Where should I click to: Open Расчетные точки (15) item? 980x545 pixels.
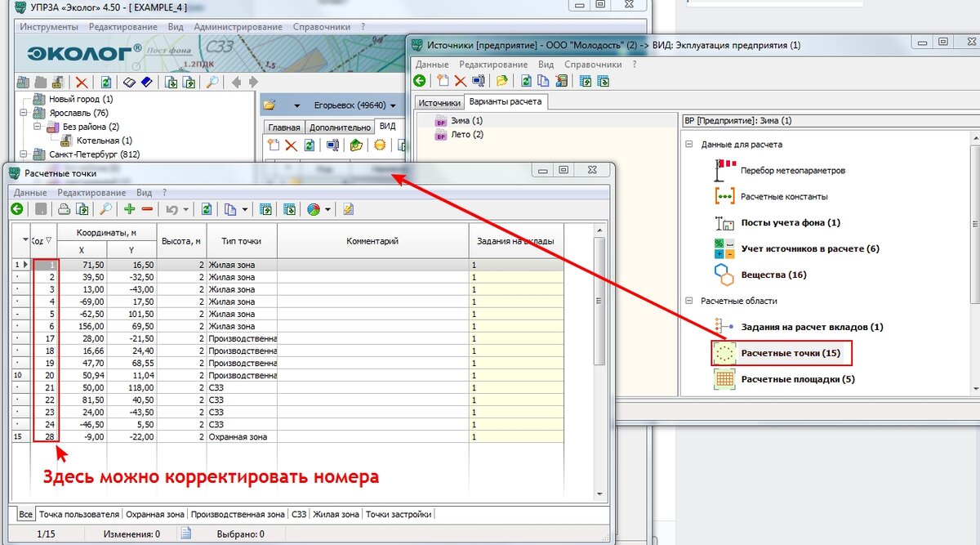click(782, 353)
